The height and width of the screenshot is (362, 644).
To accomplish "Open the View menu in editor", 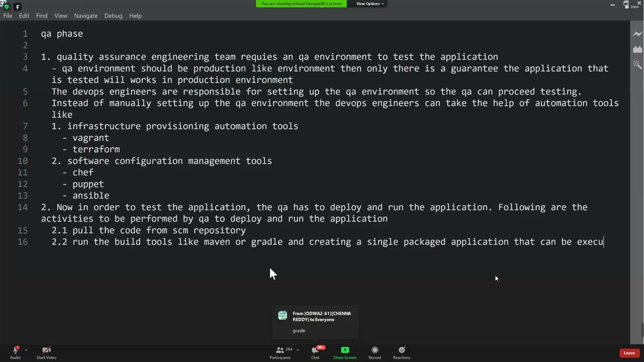I will coord(60,16).
